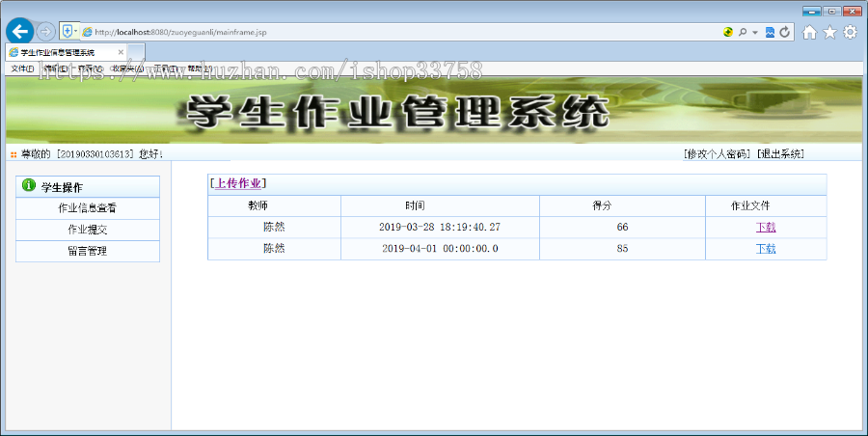The height and width of the screenshot is (436, 868).
Task: Select the 学生作业信息管理系统 browser tab
Action: (x=64, y=53)
